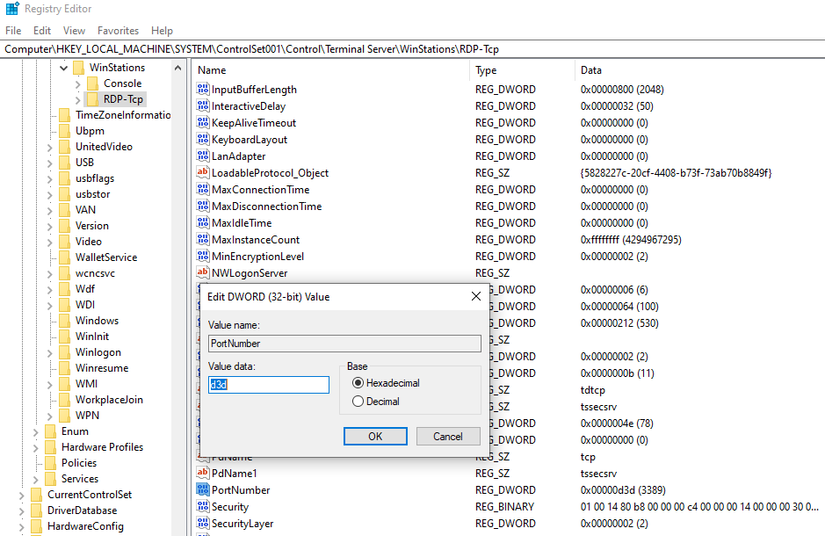Click the Services folder icon
Image resolution: width=825 pixels, height=536 pixels.
tap(51, 479)
